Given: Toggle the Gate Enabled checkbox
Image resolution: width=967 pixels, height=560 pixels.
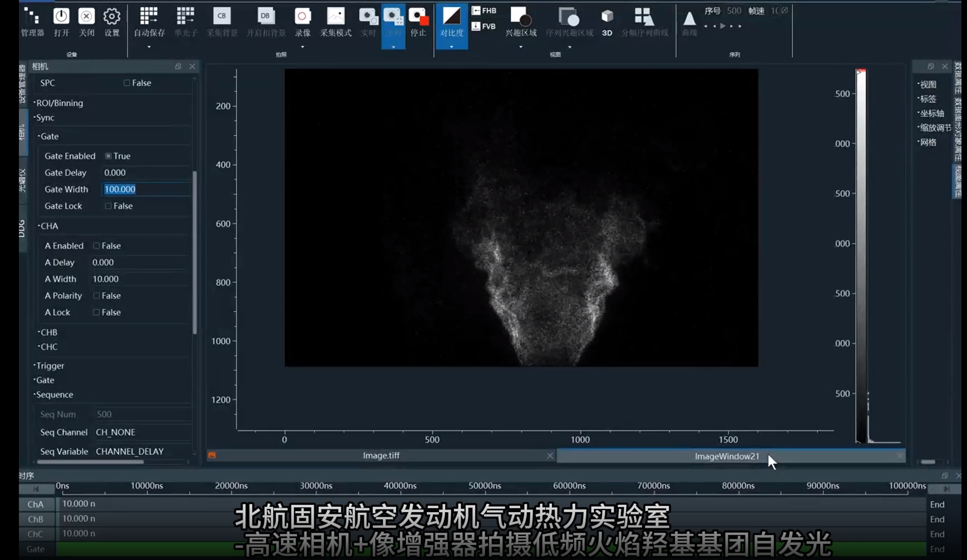Looking at the screenshot, I should pos(108,156).
